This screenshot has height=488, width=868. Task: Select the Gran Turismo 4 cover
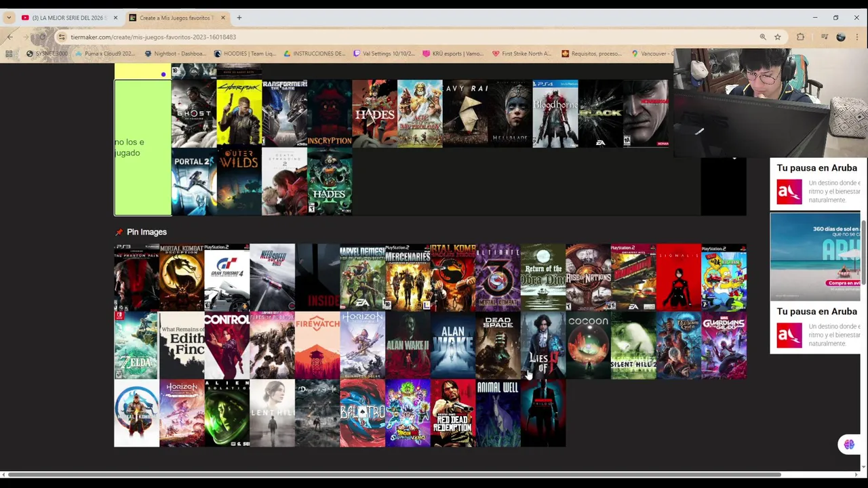click(227, 277)
